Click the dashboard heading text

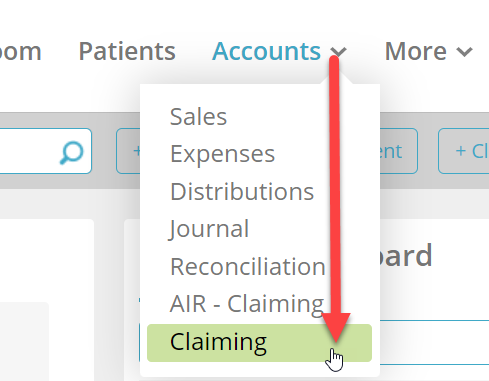tap(406, 255)
